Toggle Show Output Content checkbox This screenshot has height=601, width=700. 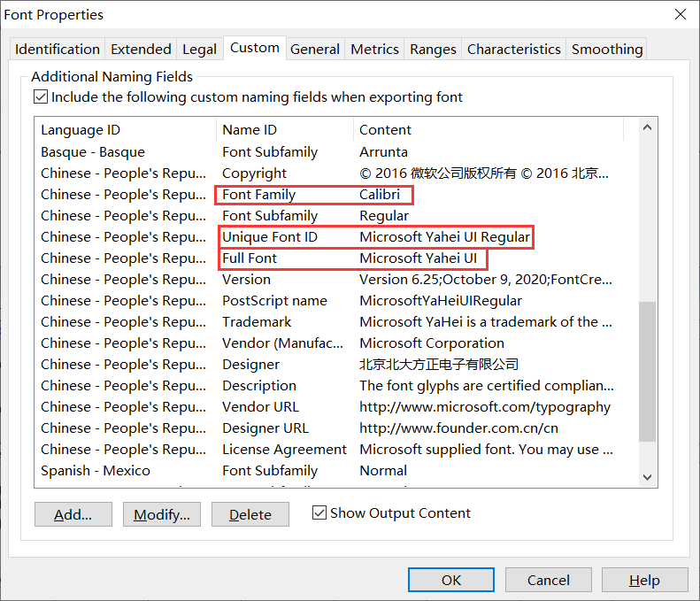click(319, 512)
